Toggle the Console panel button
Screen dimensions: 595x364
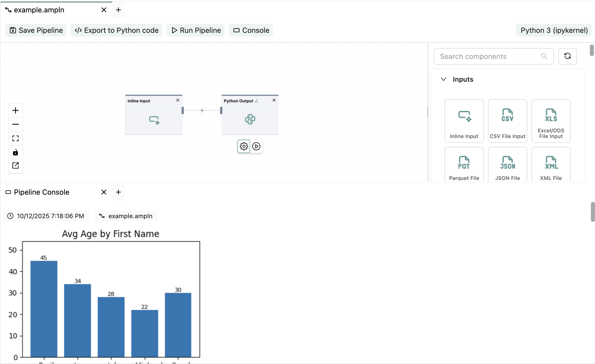pos(251,30)
